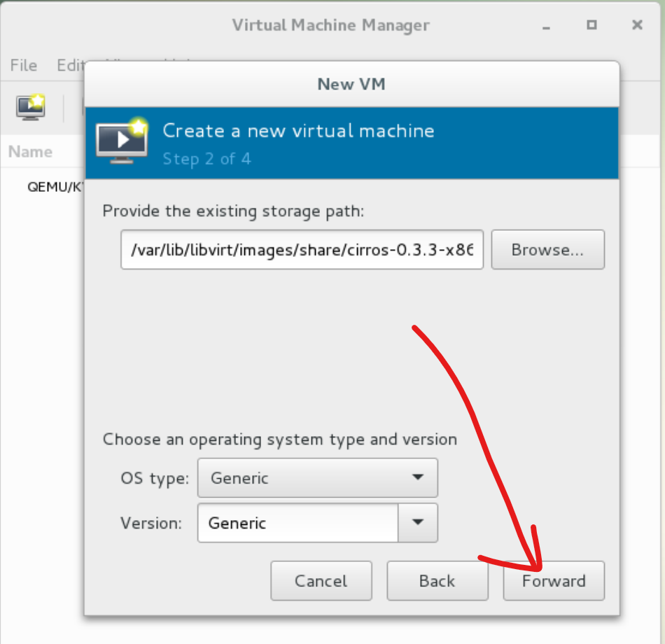
Task: Click the wizard monitor icon in header
Action: point(122,141)
